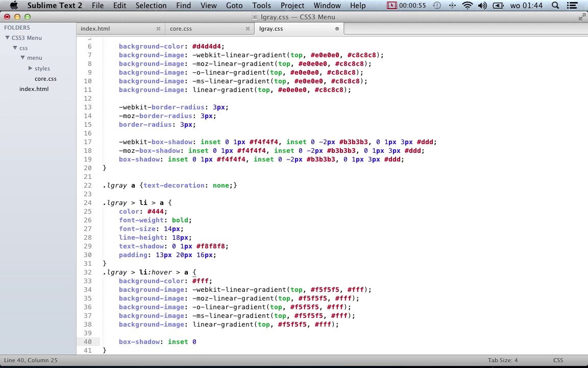This screenshot has height=368, width=588.
Task: Open the View menu
Action: click(x=208, y=5)
